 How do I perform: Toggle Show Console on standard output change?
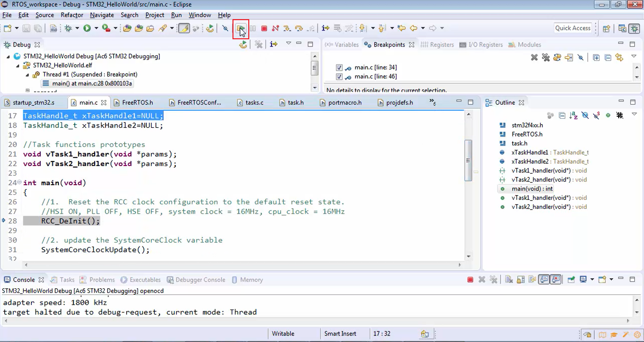[x=544, y=280]
